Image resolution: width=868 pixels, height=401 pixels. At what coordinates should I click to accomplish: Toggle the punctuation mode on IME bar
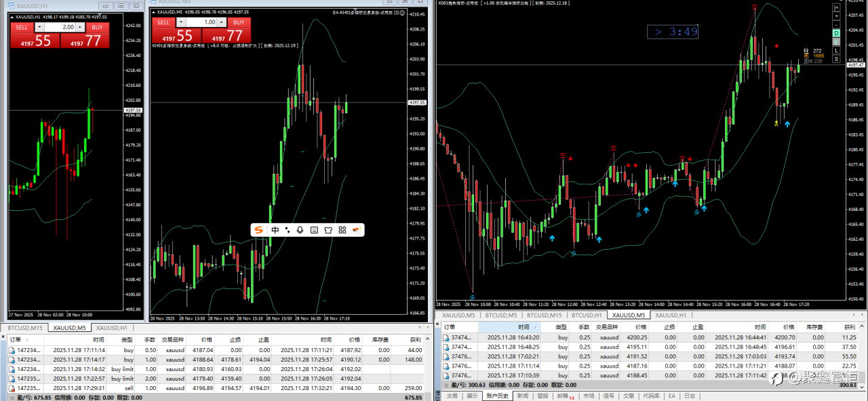coord(288,230)
